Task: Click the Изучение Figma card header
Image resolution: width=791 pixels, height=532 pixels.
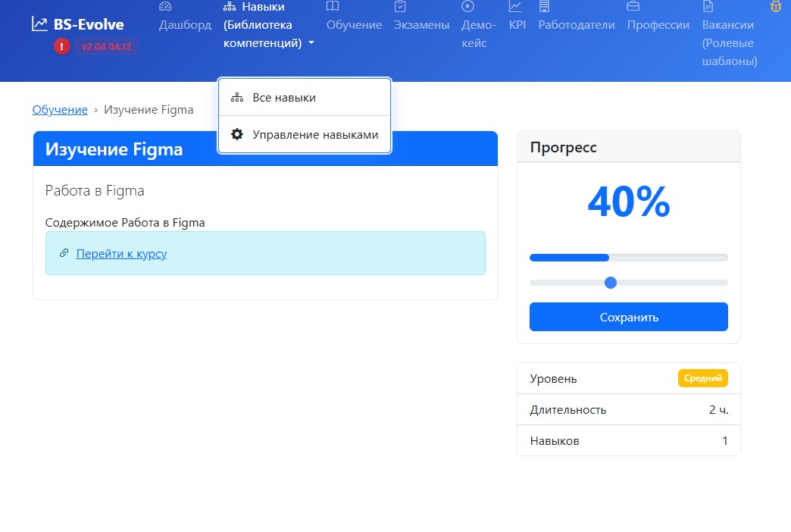Action: point(265,149)
